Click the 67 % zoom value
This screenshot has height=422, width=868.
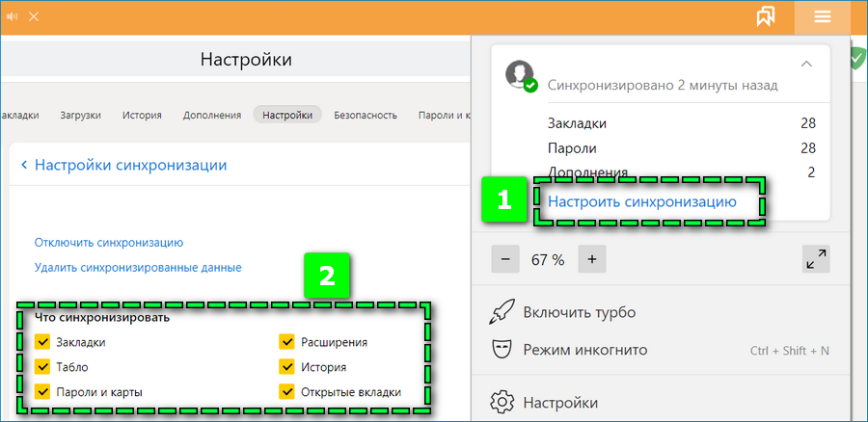548,259
